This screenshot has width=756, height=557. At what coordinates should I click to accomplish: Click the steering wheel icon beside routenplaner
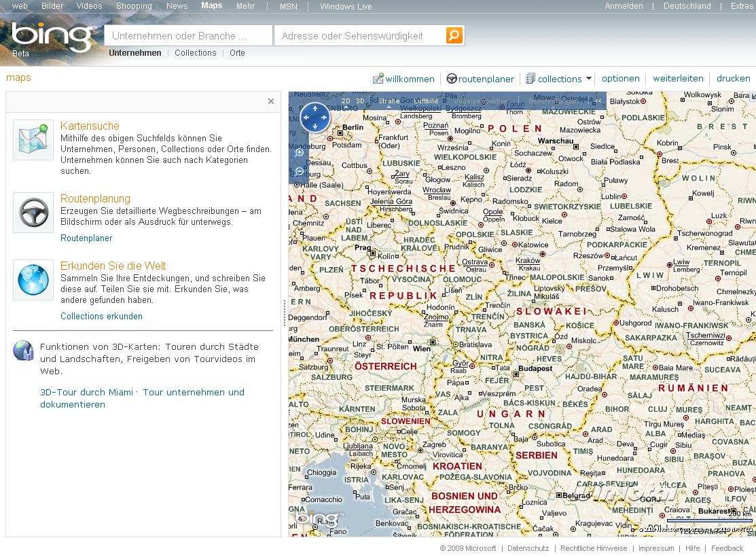452,79
